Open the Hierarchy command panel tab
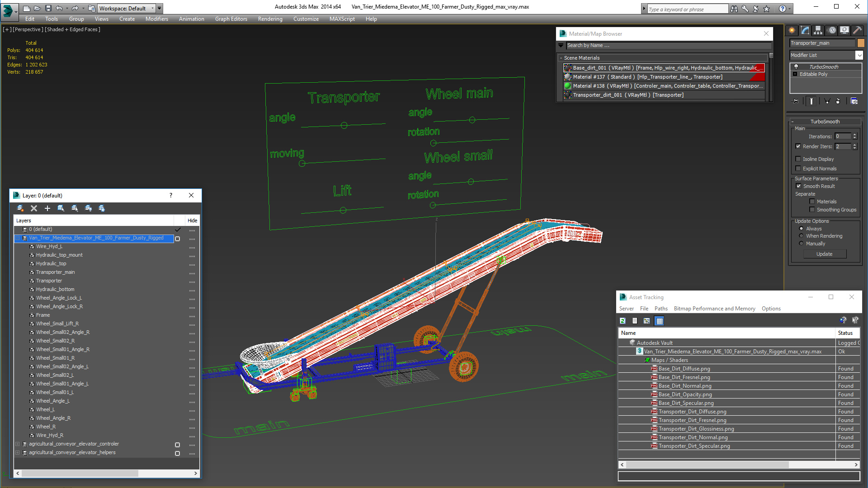This screenshot has height=488, width=868. (818, 30)
